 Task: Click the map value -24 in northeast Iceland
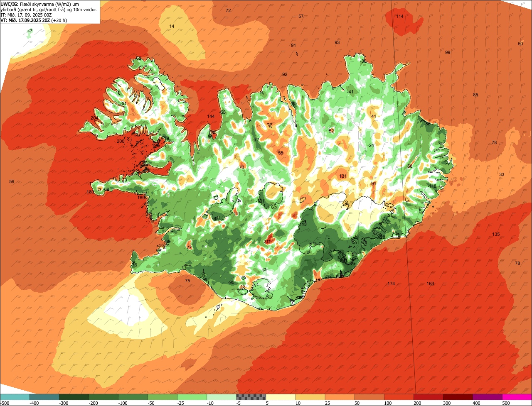pyautogui.click(x=371, y=145)
